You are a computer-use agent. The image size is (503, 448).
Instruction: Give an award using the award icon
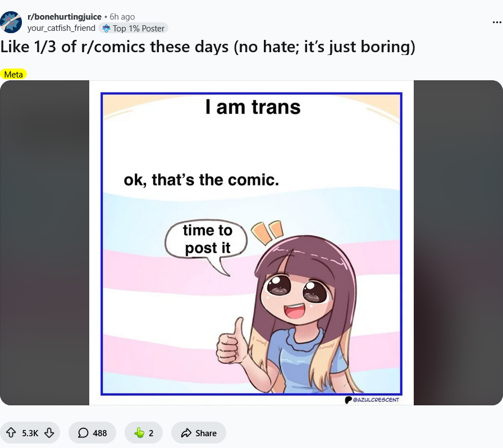139,433
